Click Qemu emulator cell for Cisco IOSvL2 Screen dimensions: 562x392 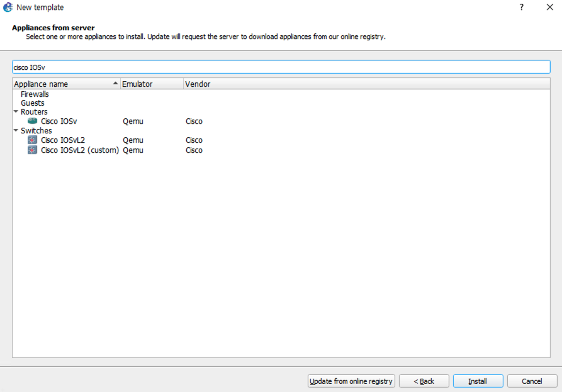pos(133,140)
